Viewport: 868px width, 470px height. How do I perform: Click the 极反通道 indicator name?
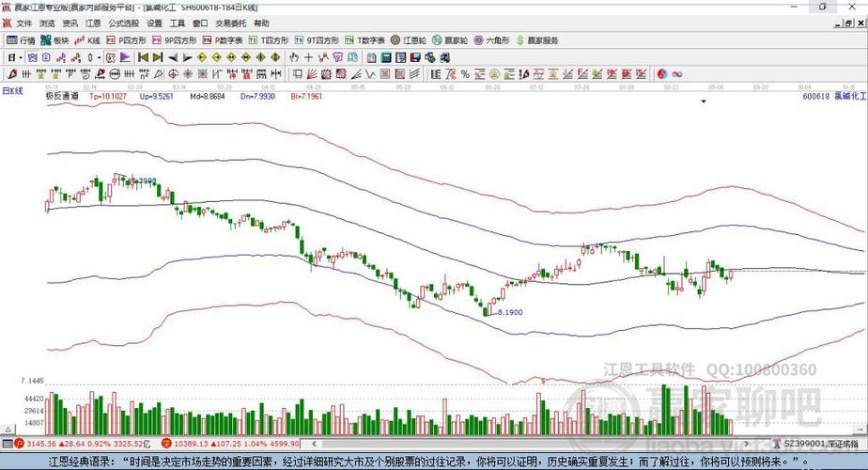[62, 96]
